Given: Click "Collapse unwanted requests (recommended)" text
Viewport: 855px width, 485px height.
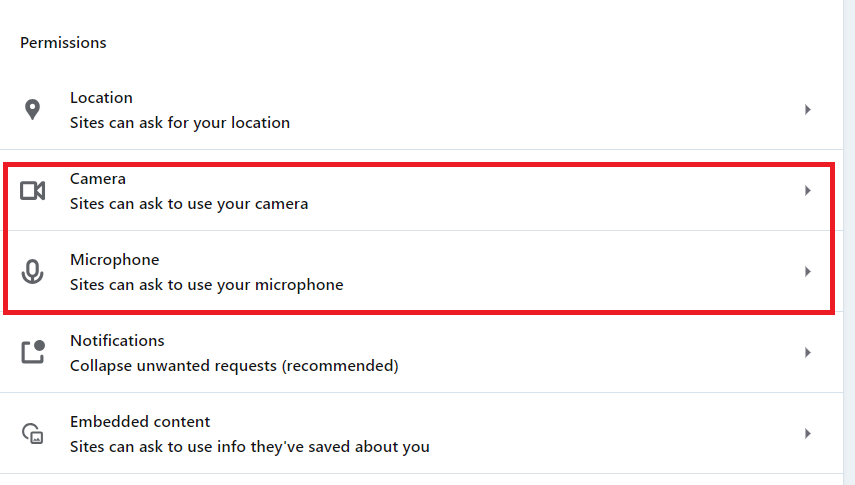Looking at the screenshot, I should click(x=234, y=366).
